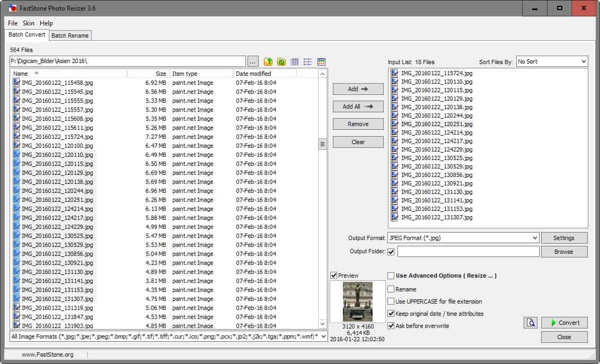The height and width of the screenshot is (364, 600).
Task: Click the Output Folder path field
Action: point(468,252)
